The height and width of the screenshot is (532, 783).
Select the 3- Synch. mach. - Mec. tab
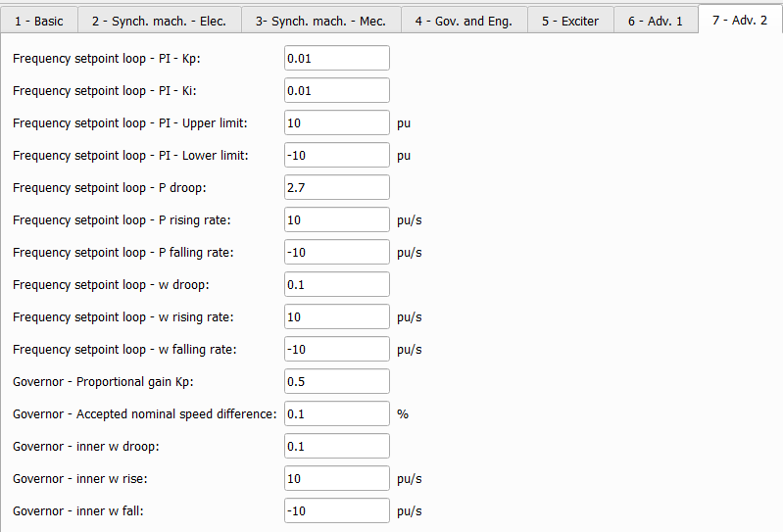pyautogui.click(x=320, y=21)
